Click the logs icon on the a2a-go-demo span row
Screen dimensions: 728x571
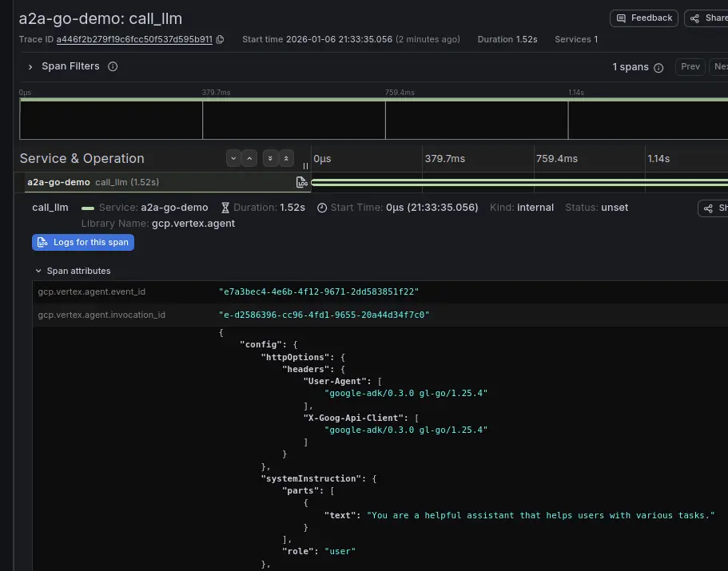301,182
